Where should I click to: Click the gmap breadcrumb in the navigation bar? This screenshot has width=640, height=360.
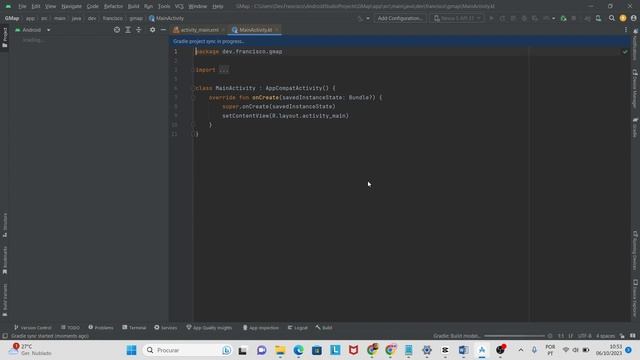click(x=136, y=18)
